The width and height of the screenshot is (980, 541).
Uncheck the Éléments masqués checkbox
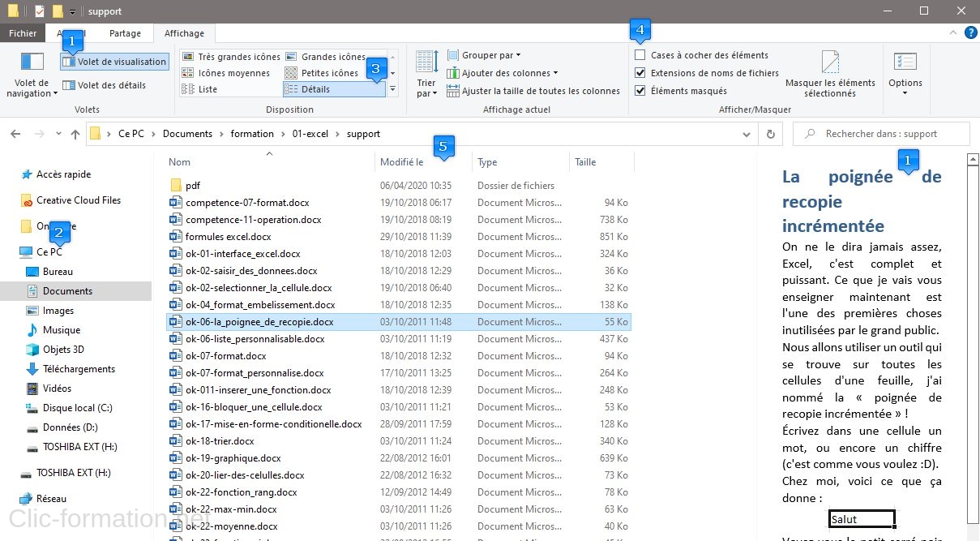tap(640, 91)
